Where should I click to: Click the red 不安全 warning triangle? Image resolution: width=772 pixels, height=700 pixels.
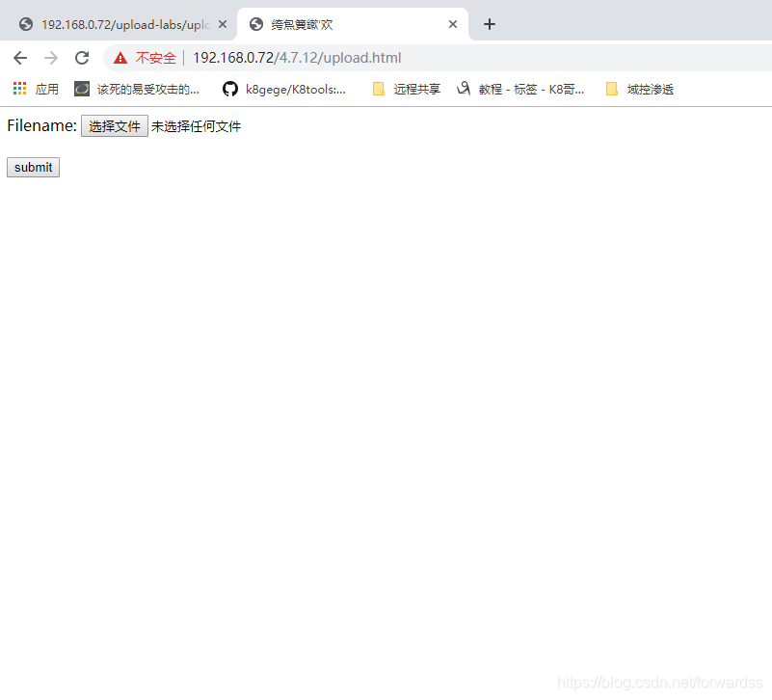tap(120, 58)
